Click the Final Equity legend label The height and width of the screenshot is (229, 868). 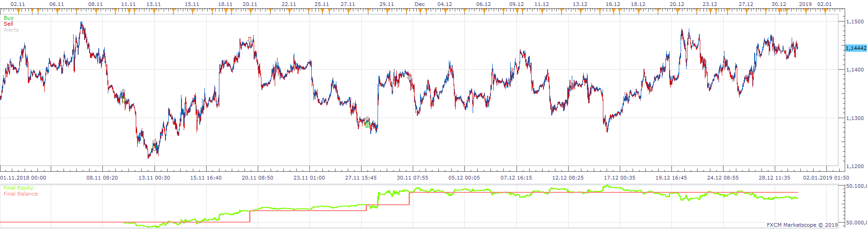[18, 188]
